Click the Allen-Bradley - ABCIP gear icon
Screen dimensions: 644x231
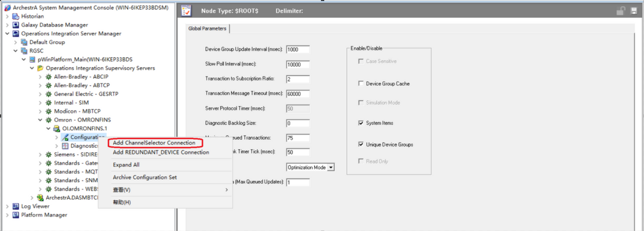pos(49,77)
